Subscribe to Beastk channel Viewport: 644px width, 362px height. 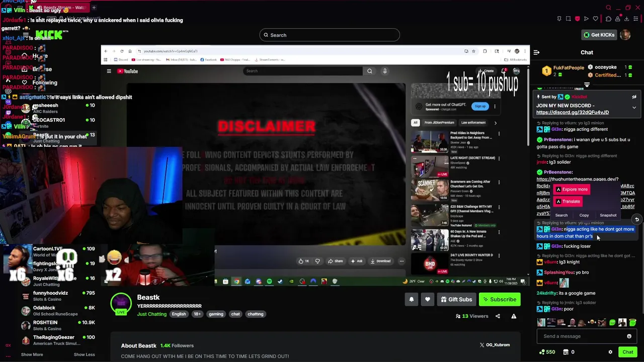tap(500, 300)
